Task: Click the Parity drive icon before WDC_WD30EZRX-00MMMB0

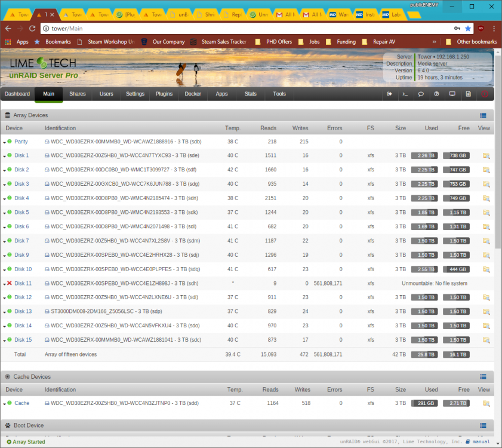Action: coord(47,142)
